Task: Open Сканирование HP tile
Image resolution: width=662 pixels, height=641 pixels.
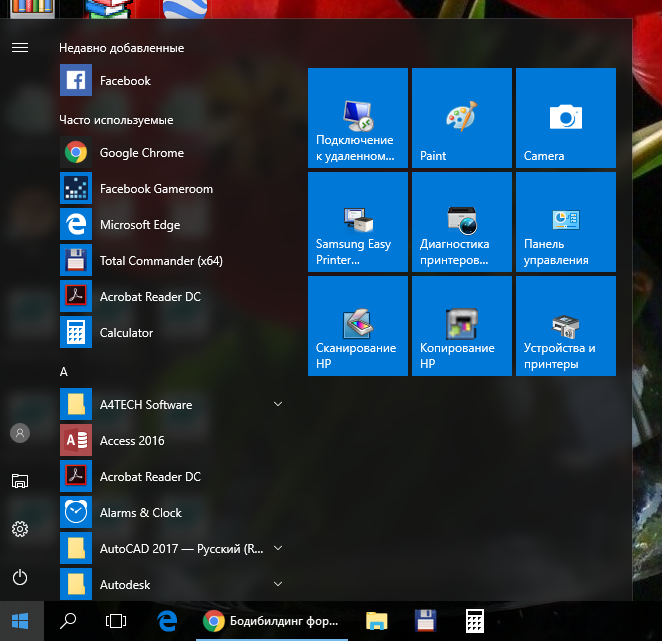Action: coord(357,326)
